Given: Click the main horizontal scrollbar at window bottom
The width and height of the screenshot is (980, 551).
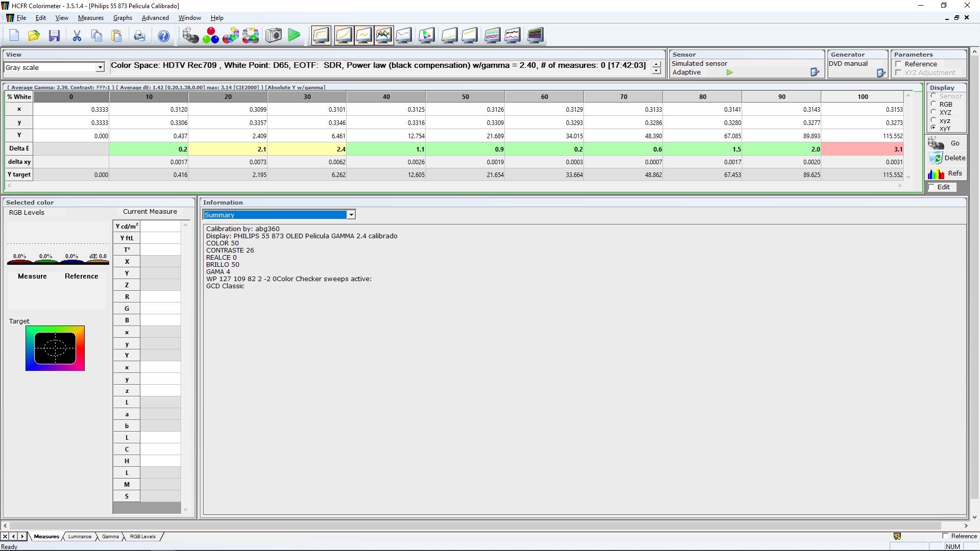Looking at the screenshot, I should coord(485,526).
